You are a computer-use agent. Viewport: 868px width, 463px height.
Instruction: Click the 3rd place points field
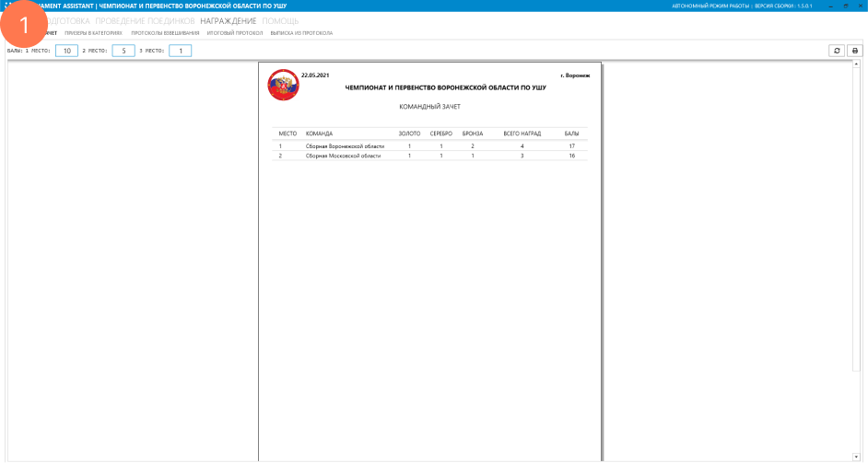click(x=180, y=51)
